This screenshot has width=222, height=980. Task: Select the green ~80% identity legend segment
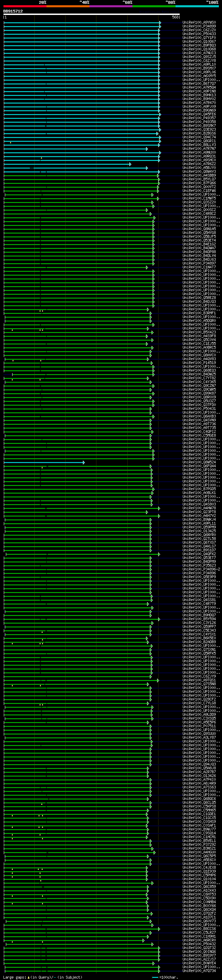154,7
